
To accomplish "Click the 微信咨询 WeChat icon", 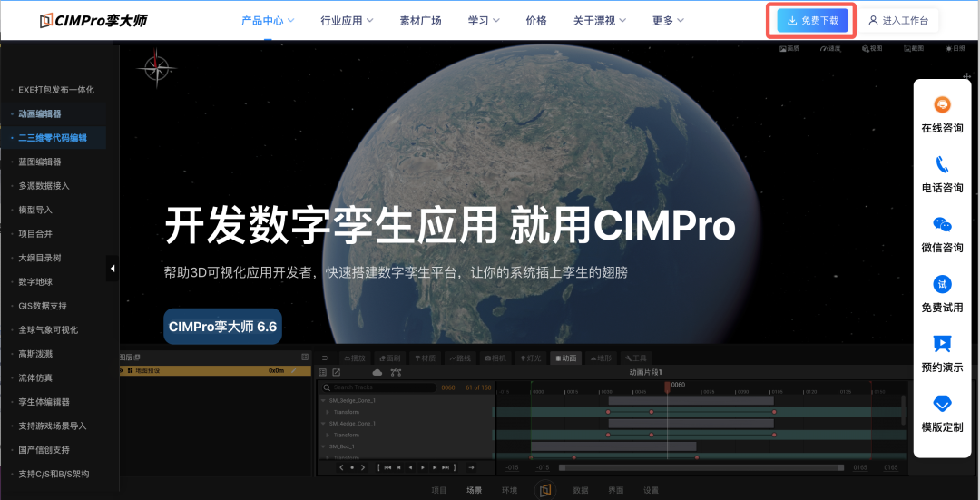I will (x=942, y=224).
